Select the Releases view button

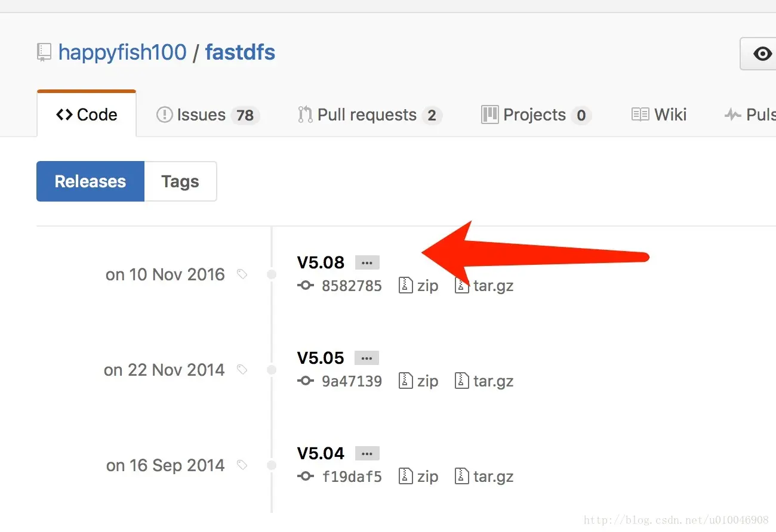point(90,181)
